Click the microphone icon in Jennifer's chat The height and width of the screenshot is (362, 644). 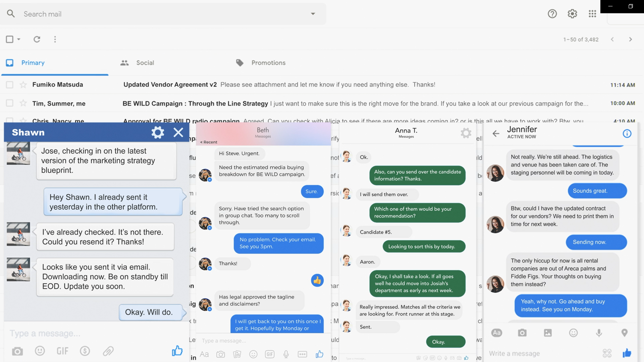599,333
